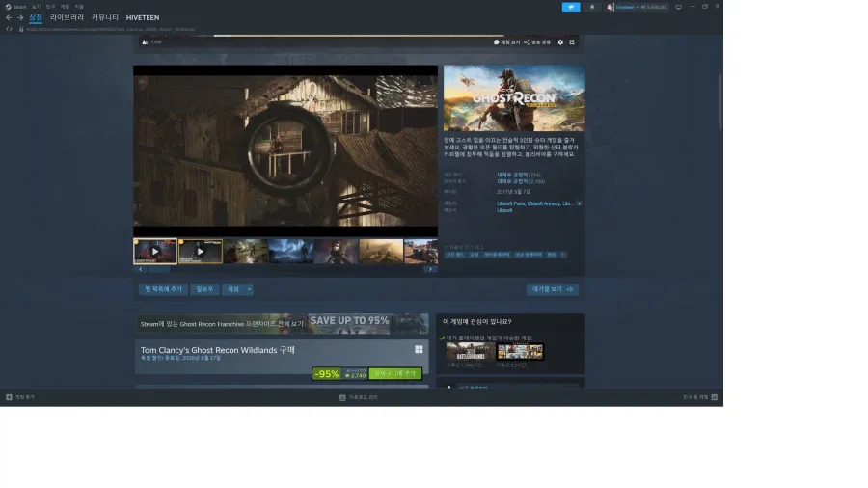The width and height of the screenshot is (868, 488).
Task: Click the Ubisoft Paris developer link
Action: tap(510, 203)
